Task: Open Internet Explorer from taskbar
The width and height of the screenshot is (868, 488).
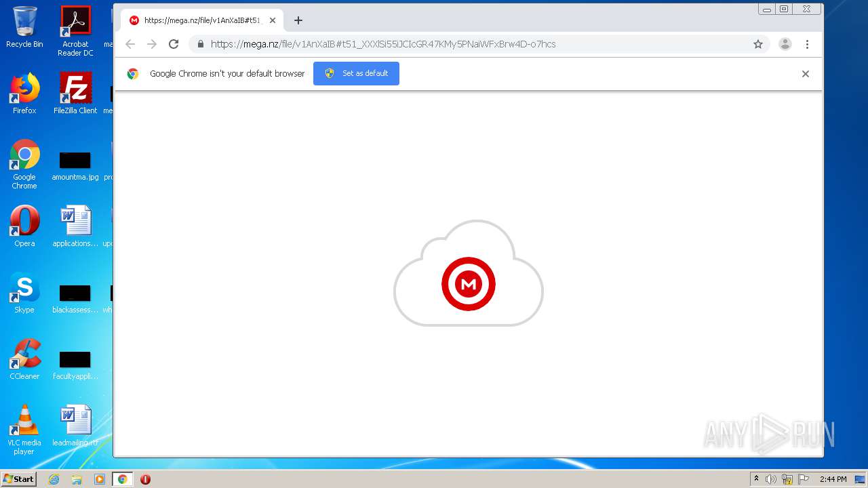Action: coord(54,479)
